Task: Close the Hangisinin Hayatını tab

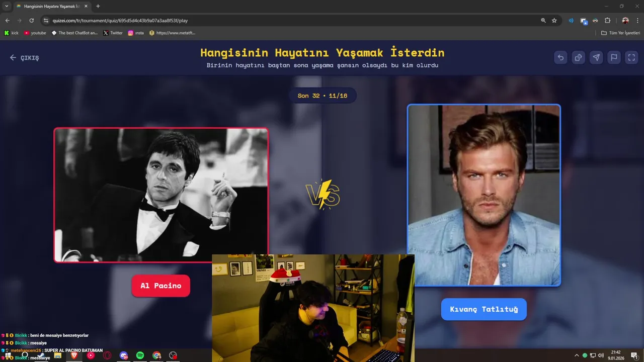Action: coord(86,6)
